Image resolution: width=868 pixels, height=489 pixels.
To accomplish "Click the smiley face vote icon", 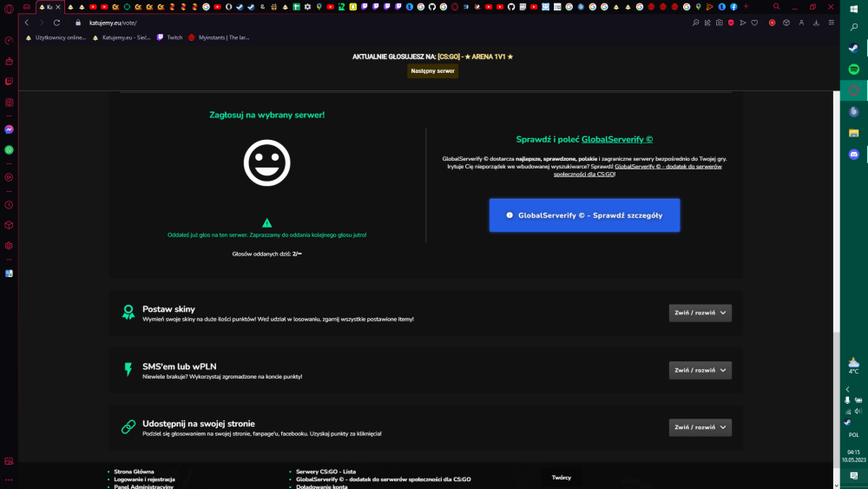I will [266, 162].
